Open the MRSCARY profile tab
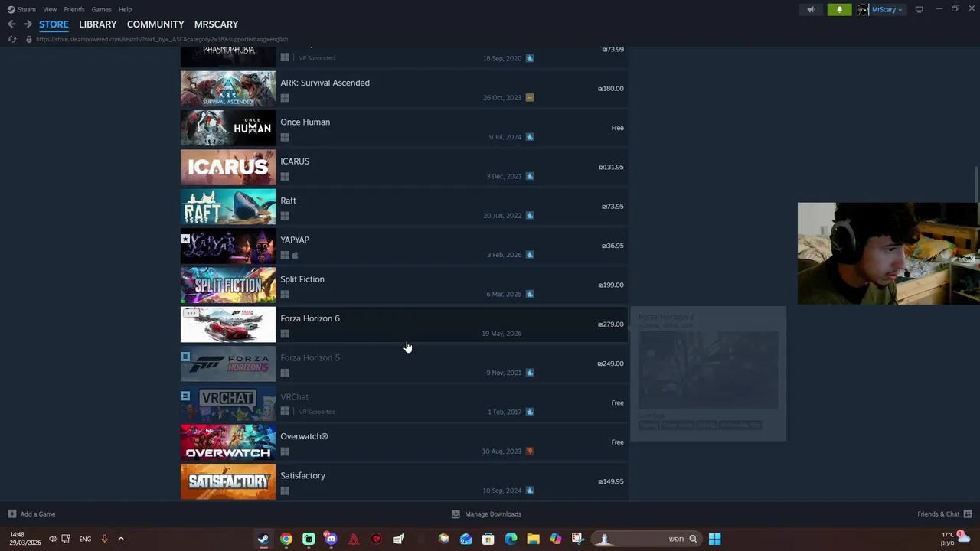The height and width of the screenshot is (551, 980). tap(216, 24)
